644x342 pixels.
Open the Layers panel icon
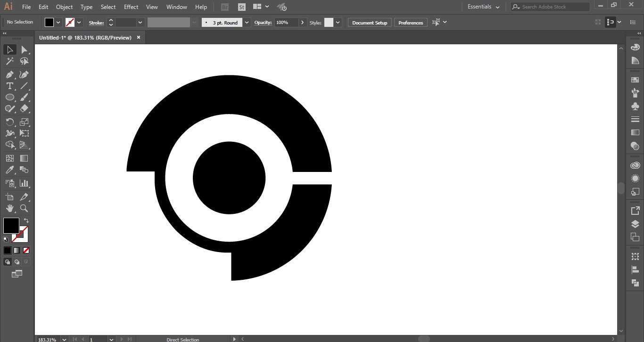(x=635, y=224)
